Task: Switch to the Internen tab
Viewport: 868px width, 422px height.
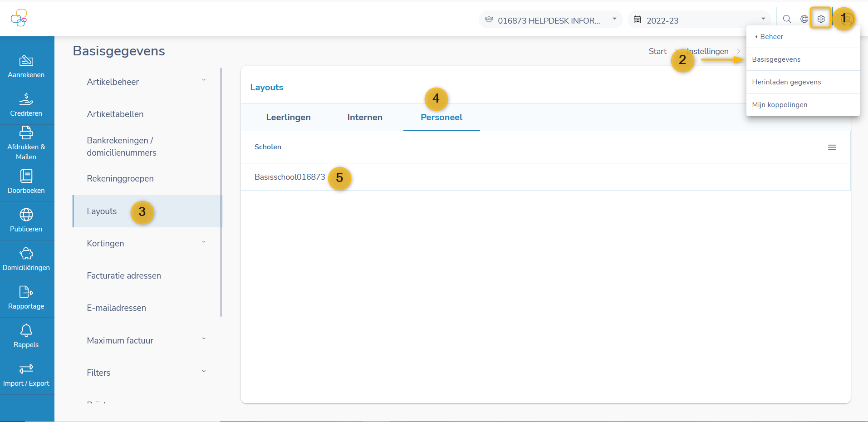Action: (x=365, y=118)
